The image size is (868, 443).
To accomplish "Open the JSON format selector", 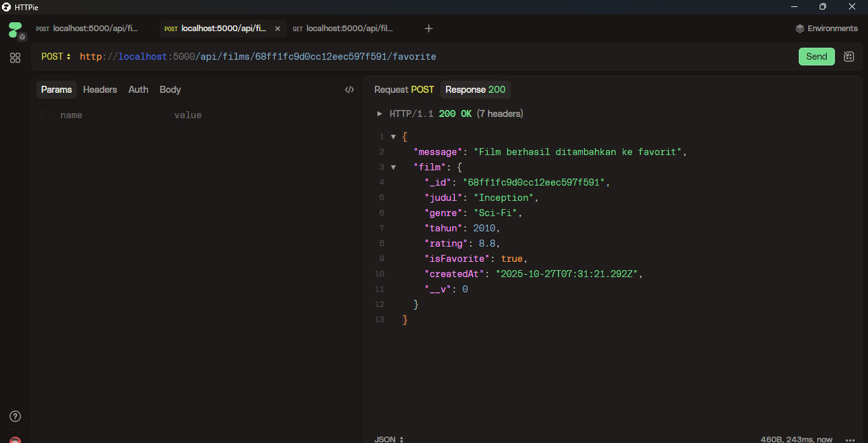I will coord(389,439).
